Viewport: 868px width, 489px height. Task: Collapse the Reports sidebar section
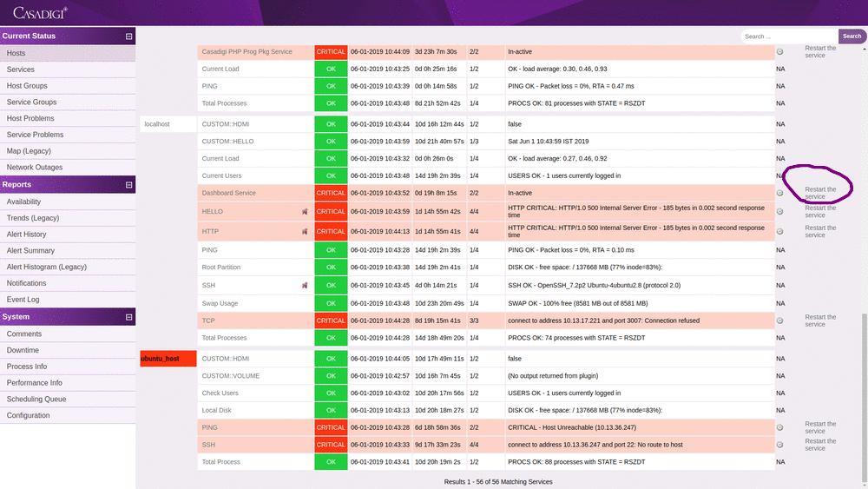(x=129, y=185)
